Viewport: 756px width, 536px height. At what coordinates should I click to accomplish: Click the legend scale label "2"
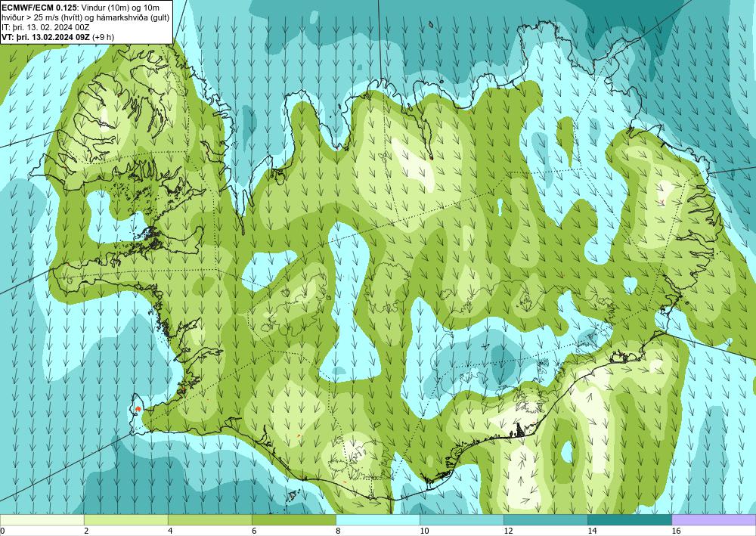click(x=86, y=531)
